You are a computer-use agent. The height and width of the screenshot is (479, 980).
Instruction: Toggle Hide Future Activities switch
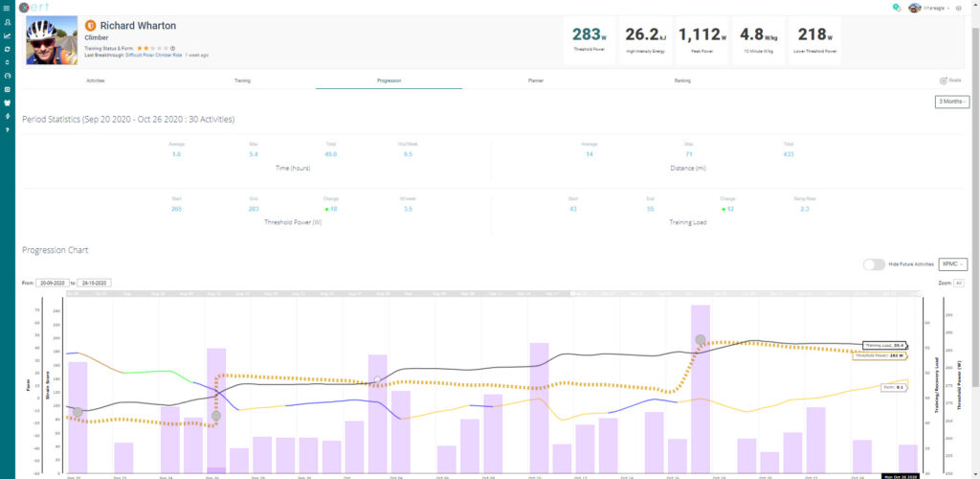coord(873,264)
